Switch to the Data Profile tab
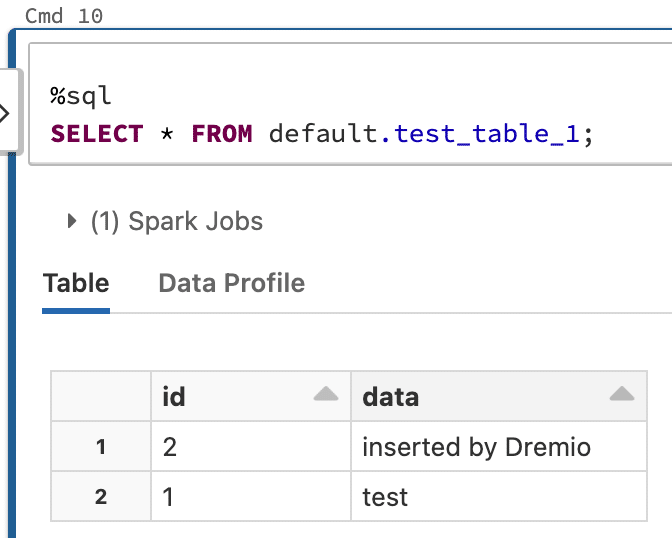The height and width of the screenshot is (538, 672). (231, 283)
